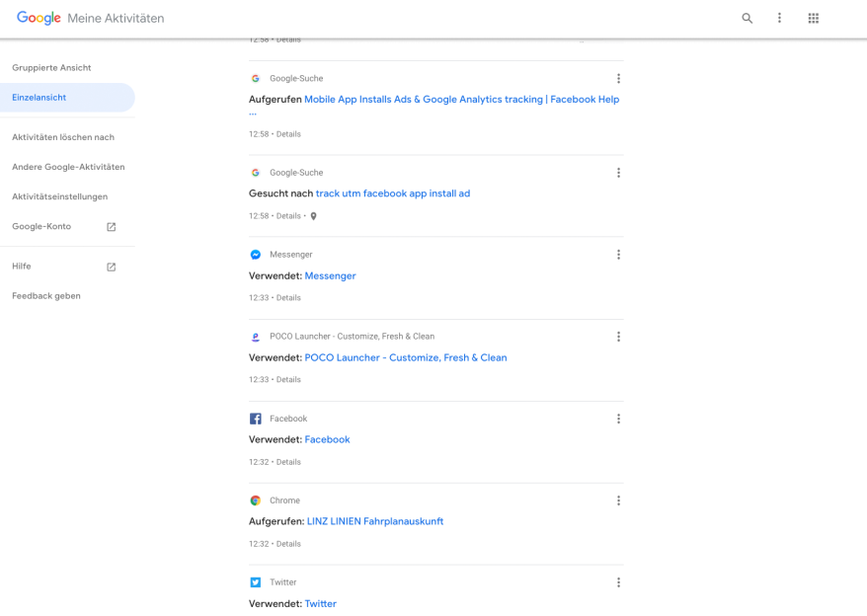The width and height of the screenshot is (867, 616).
Task: Show Details of track utm search entry
Action: pos(288,216)
